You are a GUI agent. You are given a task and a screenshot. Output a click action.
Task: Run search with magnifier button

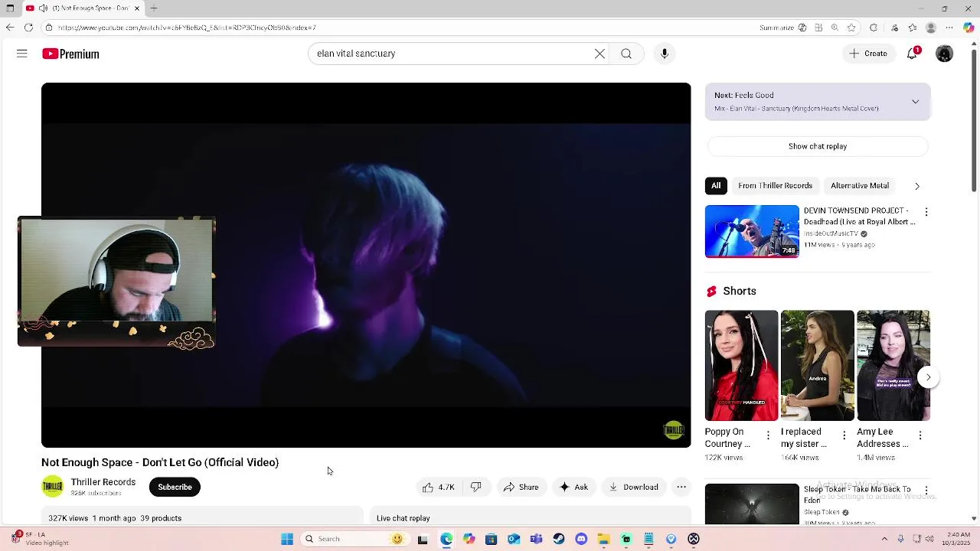click(x=626, y=54)
